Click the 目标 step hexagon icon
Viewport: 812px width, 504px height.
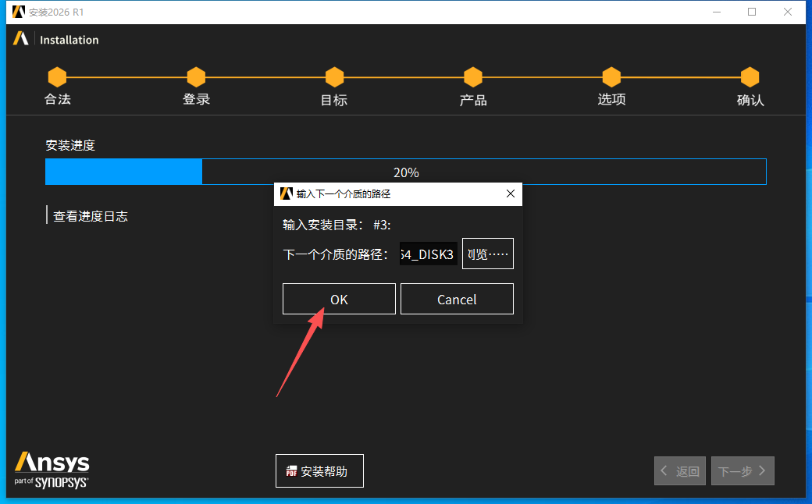(x=333, y=78)
